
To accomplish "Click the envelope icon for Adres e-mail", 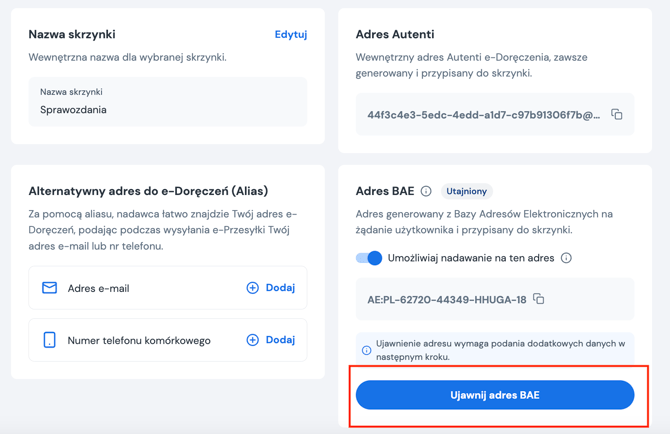I will coord(50,287).
